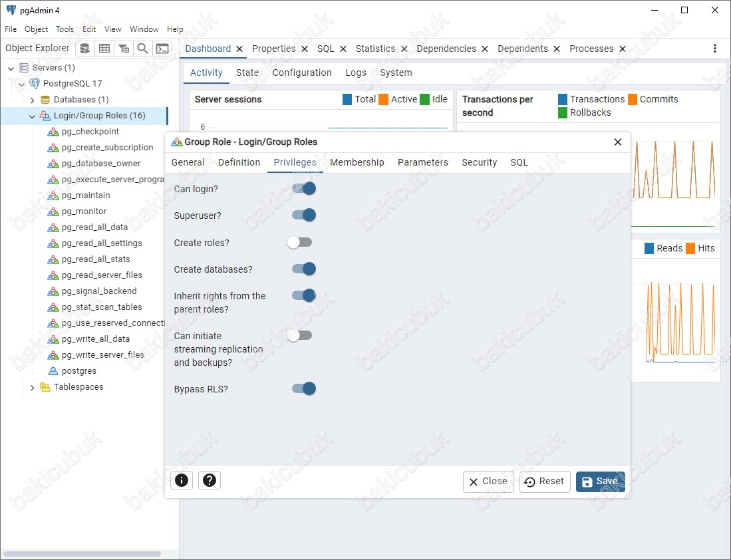Open the three-dot tab options menu

[x=714, y=49]
